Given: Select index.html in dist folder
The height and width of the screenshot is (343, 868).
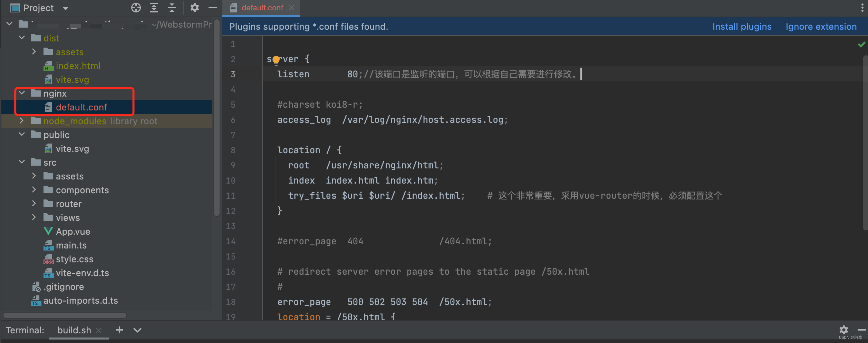Looking at the screenshot, I should pos(78,66).
